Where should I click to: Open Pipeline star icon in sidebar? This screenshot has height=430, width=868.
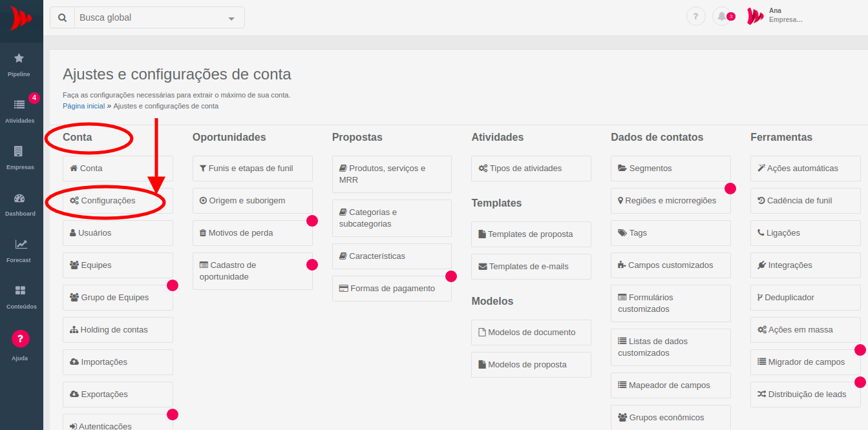19,58
